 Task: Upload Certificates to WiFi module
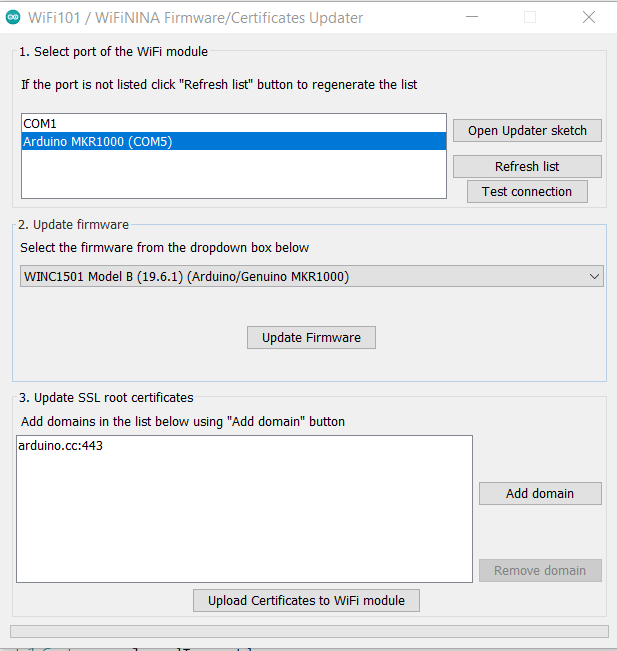306,600
